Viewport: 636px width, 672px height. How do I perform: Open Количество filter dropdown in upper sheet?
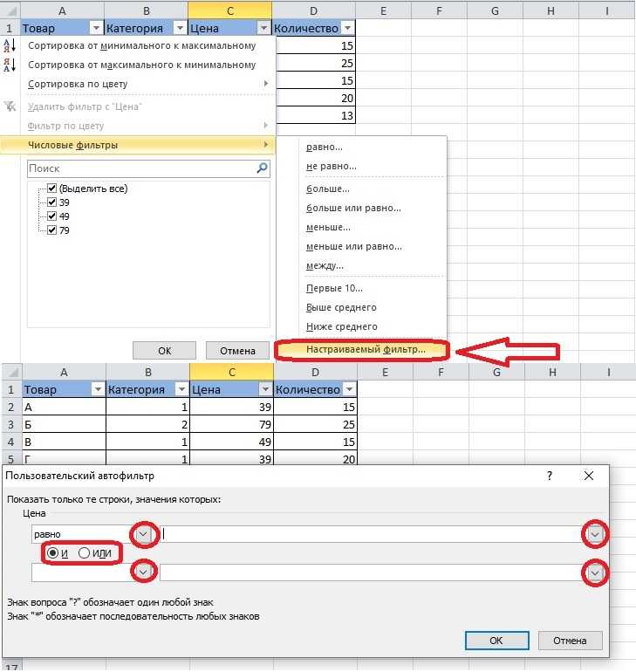pos(348,28)
